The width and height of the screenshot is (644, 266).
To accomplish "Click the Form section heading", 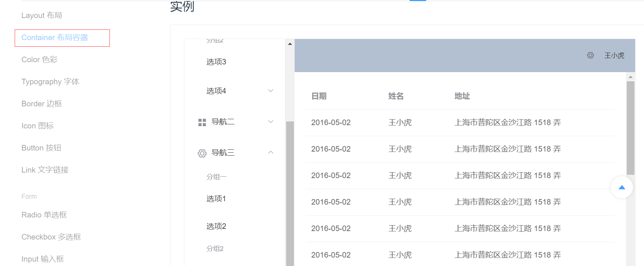I will pos(29,196).
